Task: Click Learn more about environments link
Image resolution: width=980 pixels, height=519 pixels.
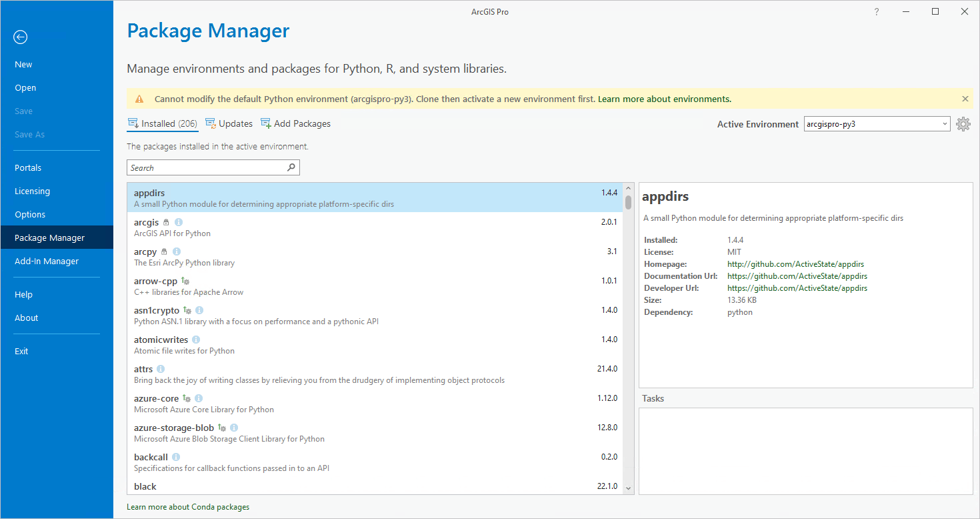Action: pos(663,98)
